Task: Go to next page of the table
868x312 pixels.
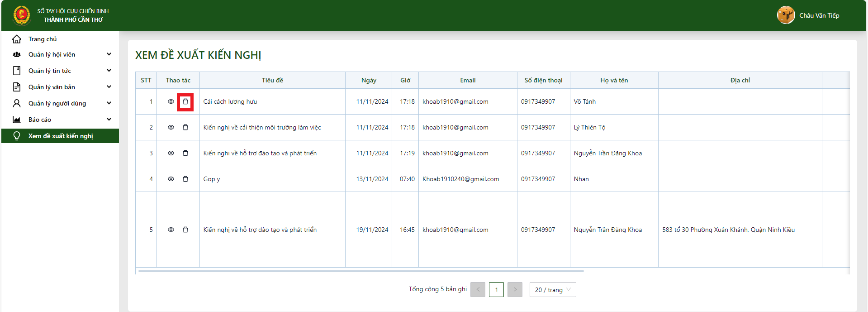Action: (515, 290)
